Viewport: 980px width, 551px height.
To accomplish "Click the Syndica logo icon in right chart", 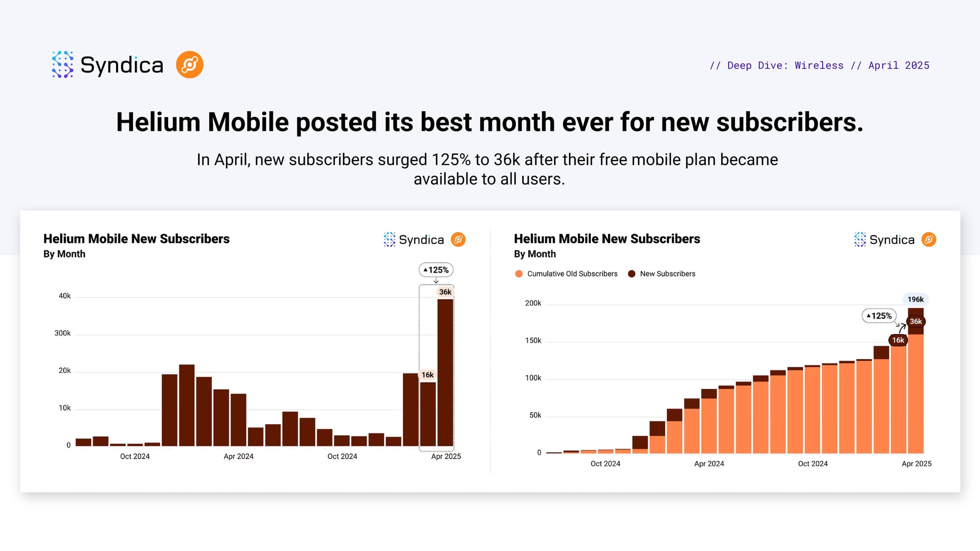I will click(x=860, y=240).
